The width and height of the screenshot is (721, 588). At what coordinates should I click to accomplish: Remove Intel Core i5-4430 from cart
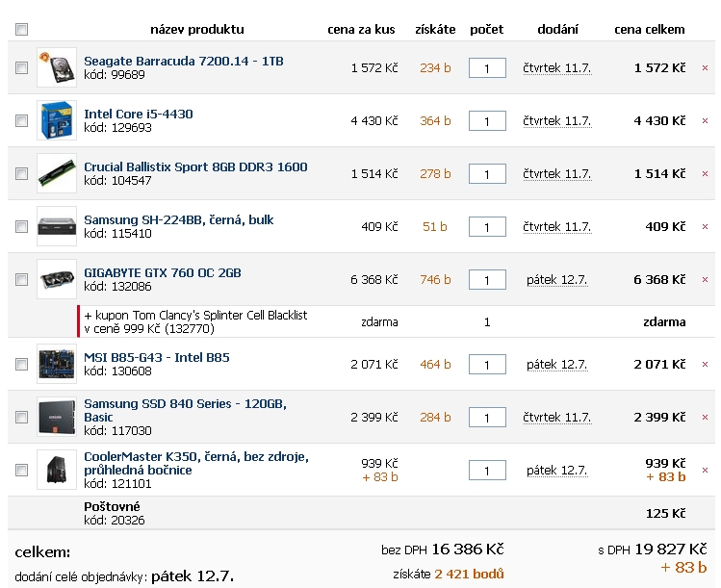coord(705,121)
